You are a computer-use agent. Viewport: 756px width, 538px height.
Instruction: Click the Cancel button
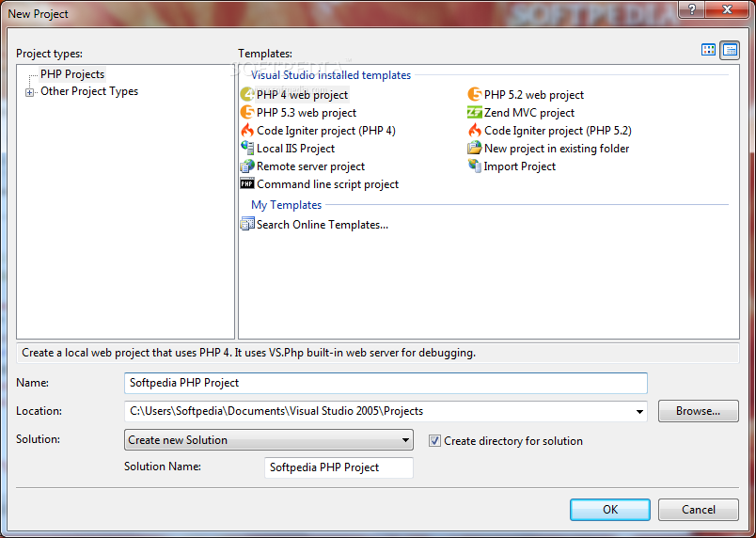point(698,510)
